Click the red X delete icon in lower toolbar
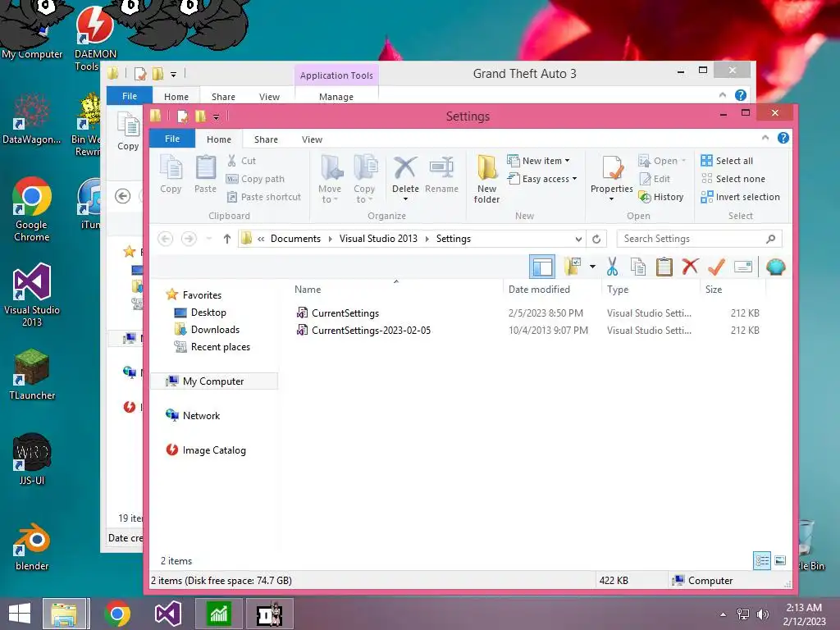This screenshot has height=630, width=840. click(x=690, y=267)
